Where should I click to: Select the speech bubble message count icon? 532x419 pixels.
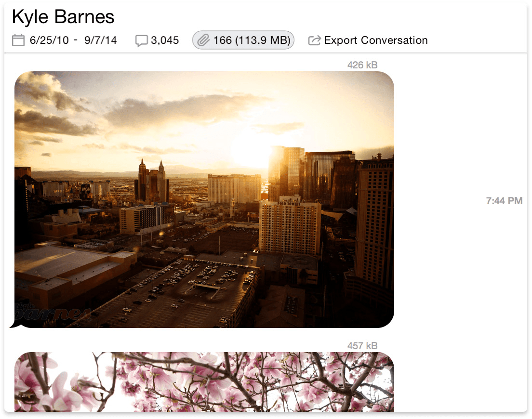tap(141, 40)
